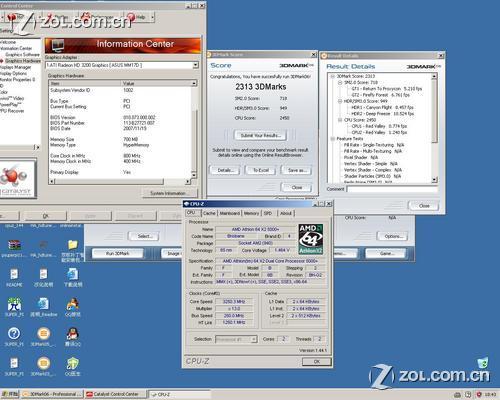Switch to CPU-Z taskbar button

(x=179, y=394)
